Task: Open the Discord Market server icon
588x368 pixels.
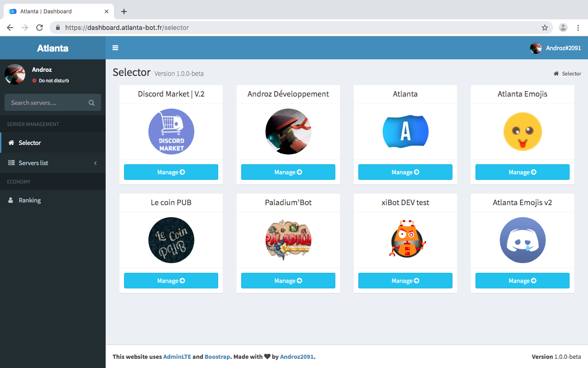Action: tap(171, 132)
